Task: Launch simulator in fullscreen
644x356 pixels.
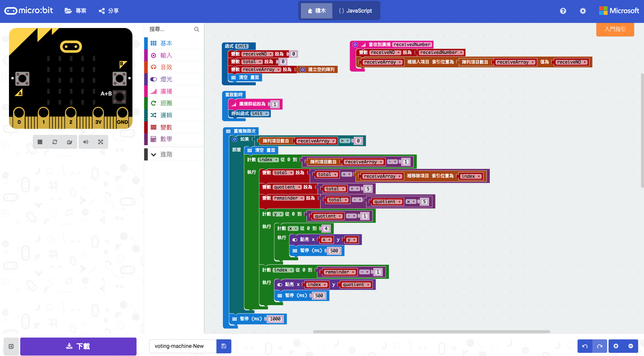Action: tap(101, 142)
